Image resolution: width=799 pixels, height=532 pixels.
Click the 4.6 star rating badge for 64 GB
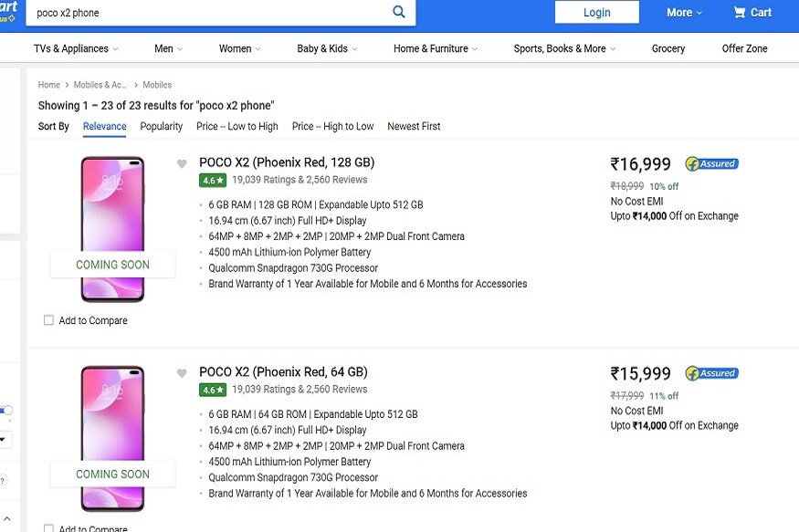pyautogui.click(x=213, y=390)
